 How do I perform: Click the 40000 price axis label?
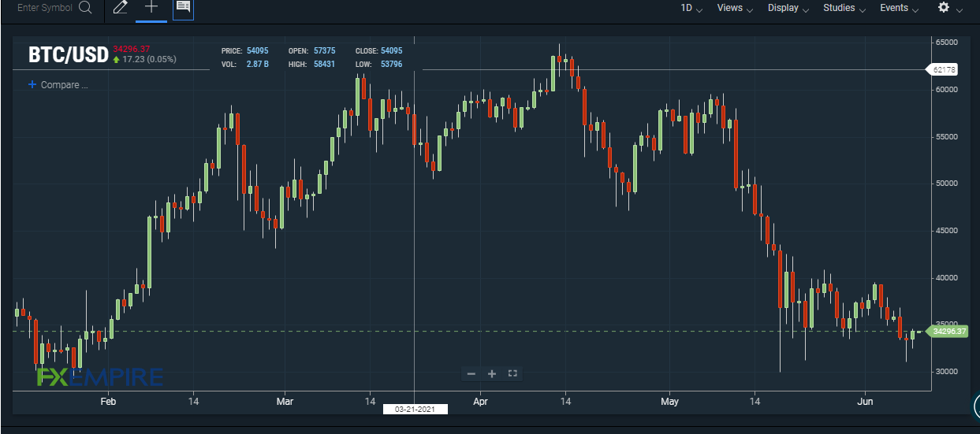(946, 278)
